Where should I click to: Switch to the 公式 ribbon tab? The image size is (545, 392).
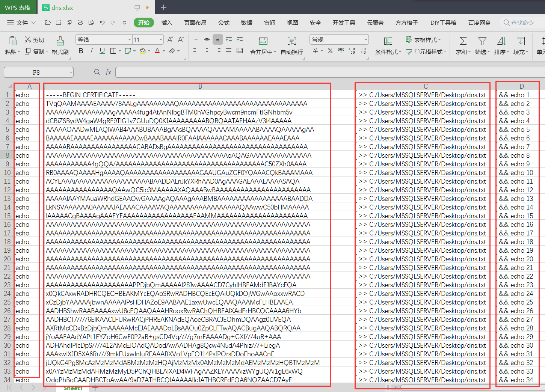click(224, 23)
